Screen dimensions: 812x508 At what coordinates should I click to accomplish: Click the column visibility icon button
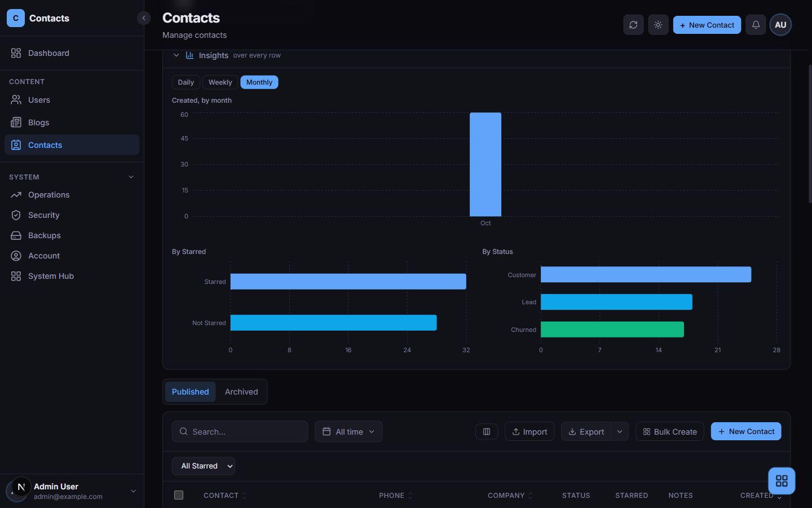coord(487,432)
